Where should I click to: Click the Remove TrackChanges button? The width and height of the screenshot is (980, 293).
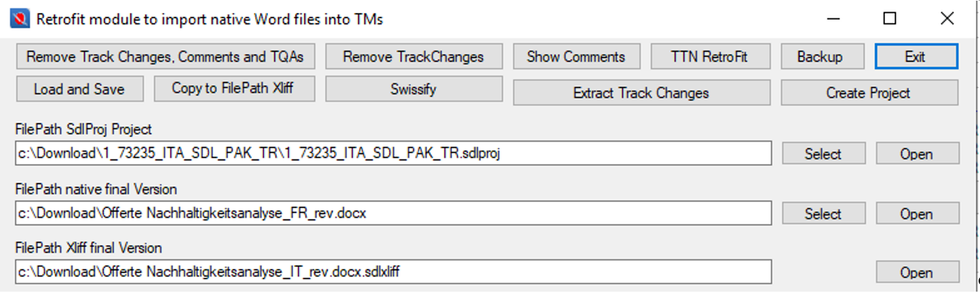(413, 57)
